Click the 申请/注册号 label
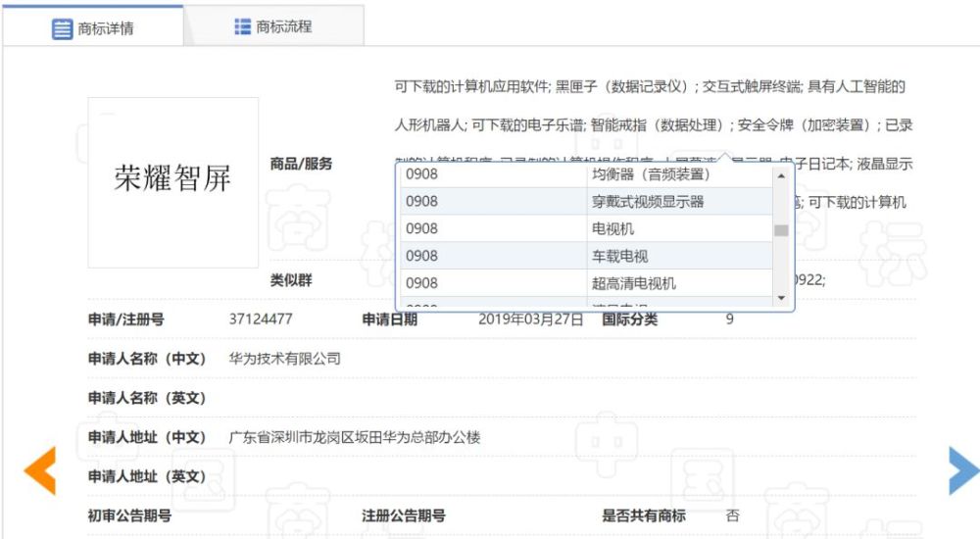The image size is (980, 539). point(126,319)
